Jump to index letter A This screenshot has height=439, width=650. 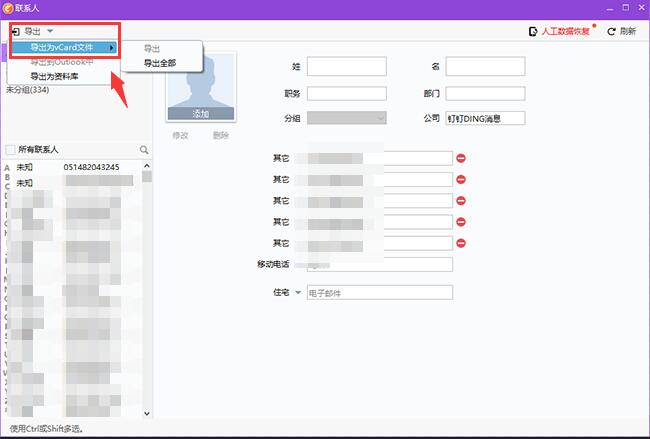click(x=7, y=168)
